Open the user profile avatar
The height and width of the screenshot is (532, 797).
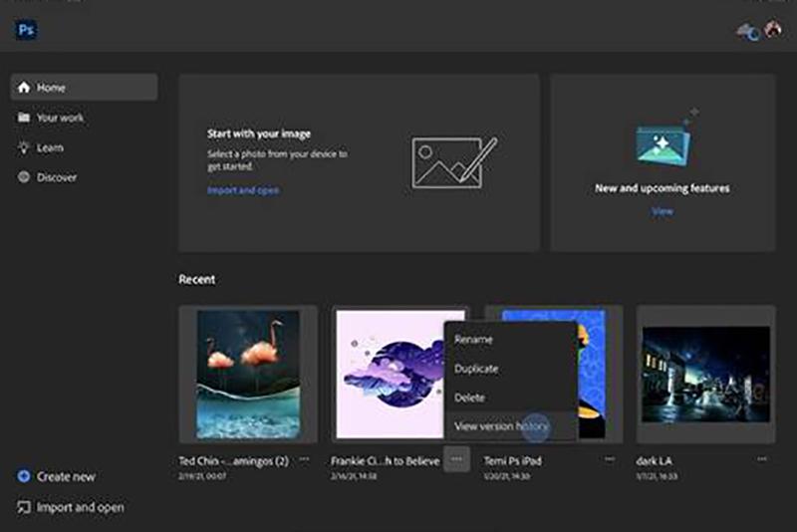(772, 30)
